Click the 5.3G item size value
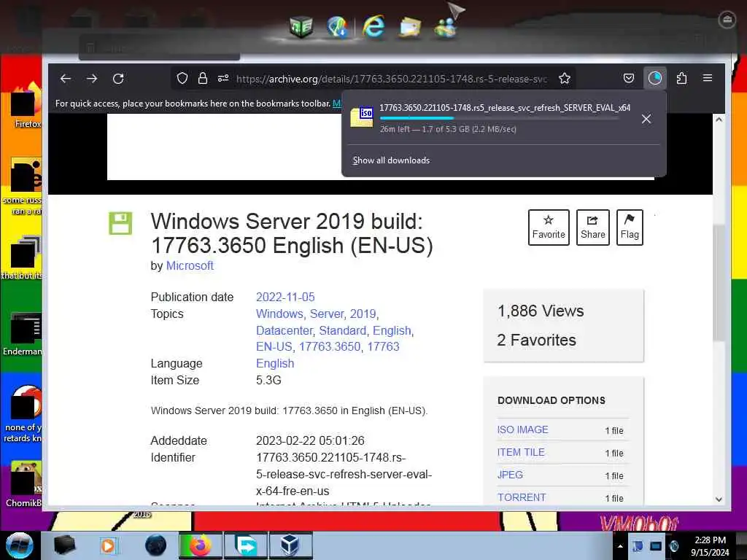The image size is (747, 560). coord(268,380)
